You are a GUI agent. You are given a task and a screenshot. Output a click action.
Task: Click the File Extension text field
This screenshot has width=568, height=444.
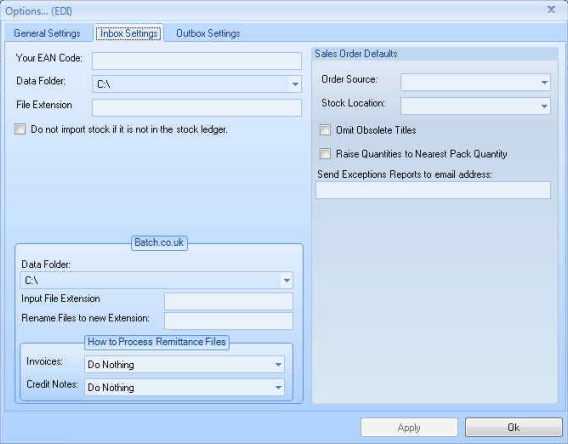pyautogui.click(x=197, y=108)
